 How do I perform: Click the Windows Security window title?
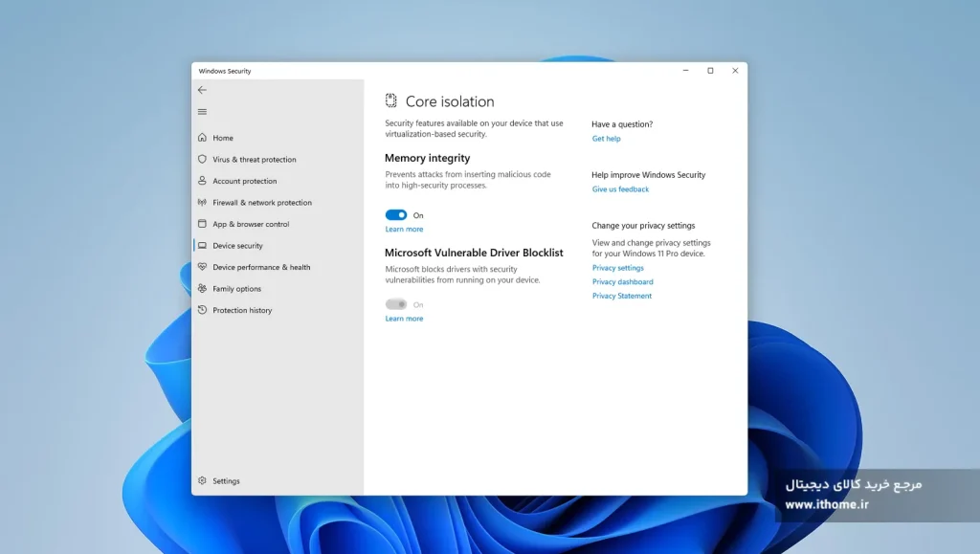[x=225, y=71]
